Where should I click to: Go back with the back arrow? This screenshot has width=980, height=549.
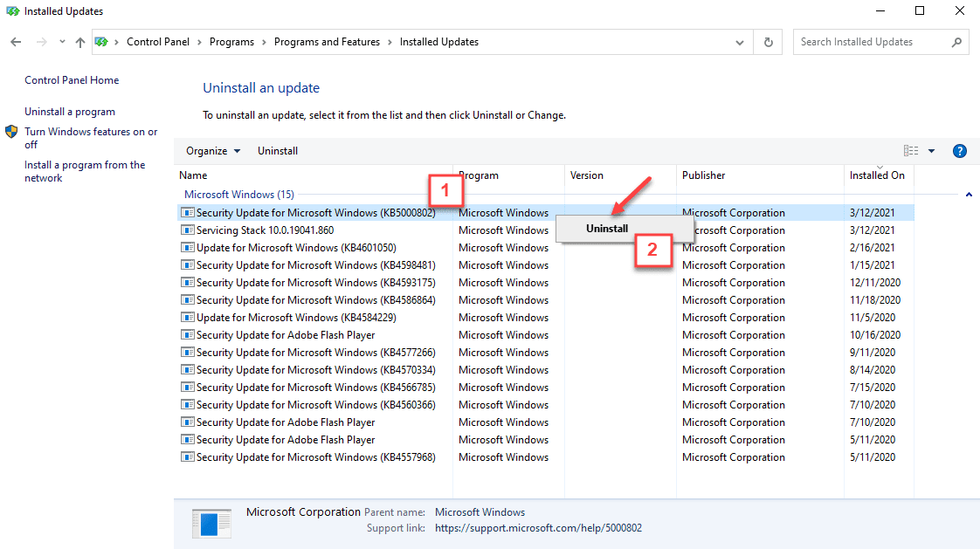tap(16, 42)
